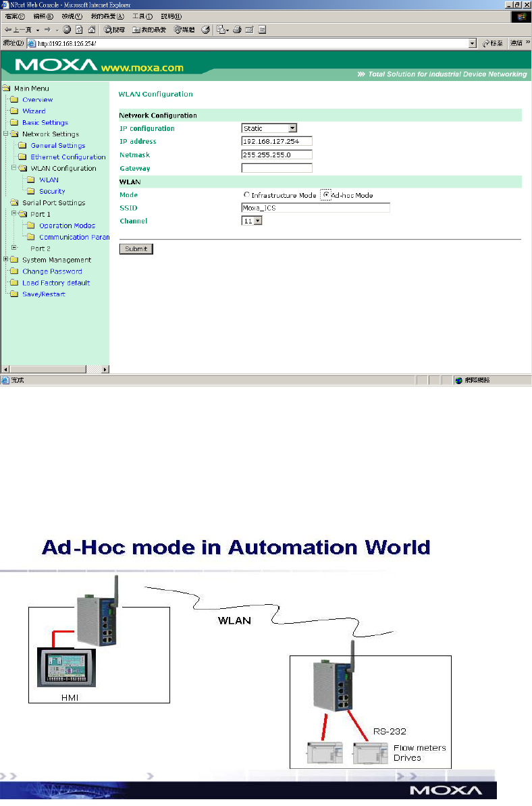Open the Communication Param link
This screenshot has height=806, width=532.
74,237
